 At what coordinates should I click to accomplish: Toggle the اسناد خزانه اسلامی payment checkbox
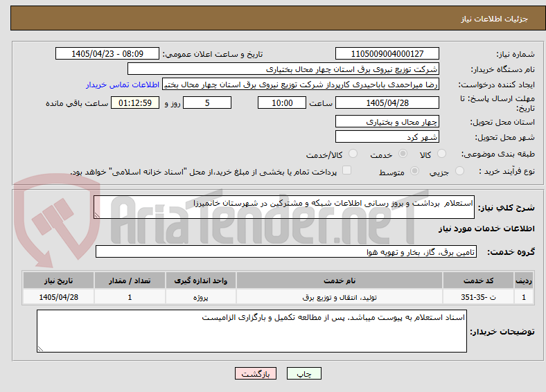(347, 170)
